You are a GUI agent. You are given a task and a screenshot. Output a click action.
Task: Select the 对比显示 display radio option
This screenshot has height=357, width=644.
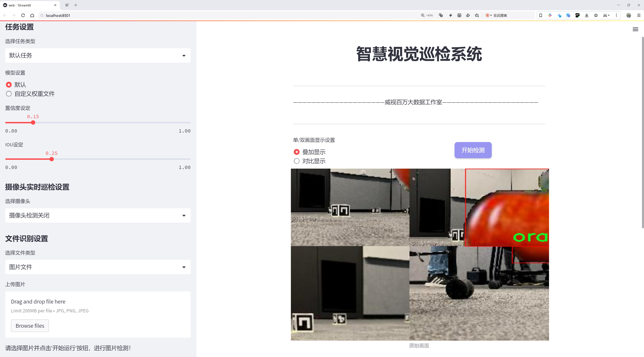point(309,161)
